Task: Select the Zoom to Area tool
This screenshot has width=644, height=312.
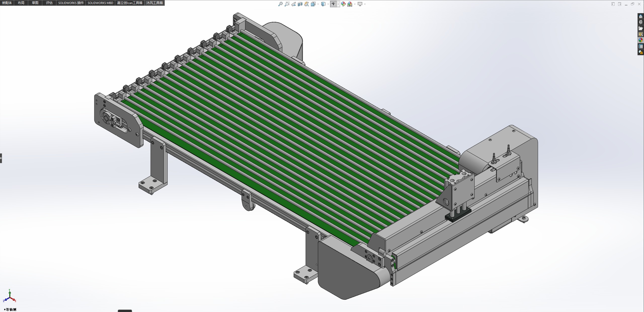Action: (287, 4)
